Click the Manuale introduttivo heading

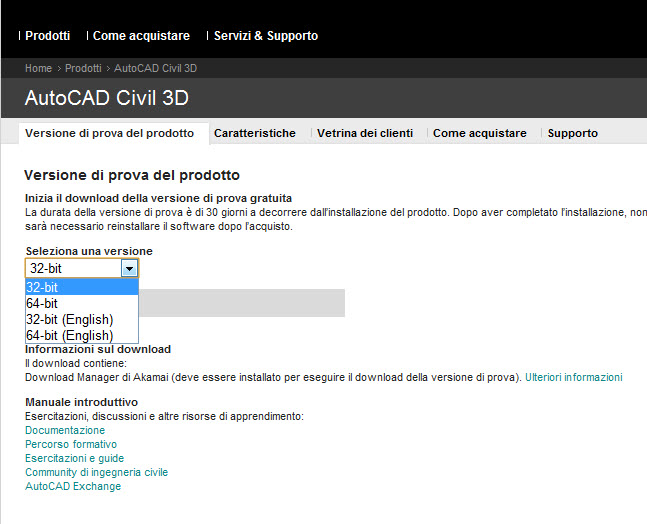(x=82, y=402)
